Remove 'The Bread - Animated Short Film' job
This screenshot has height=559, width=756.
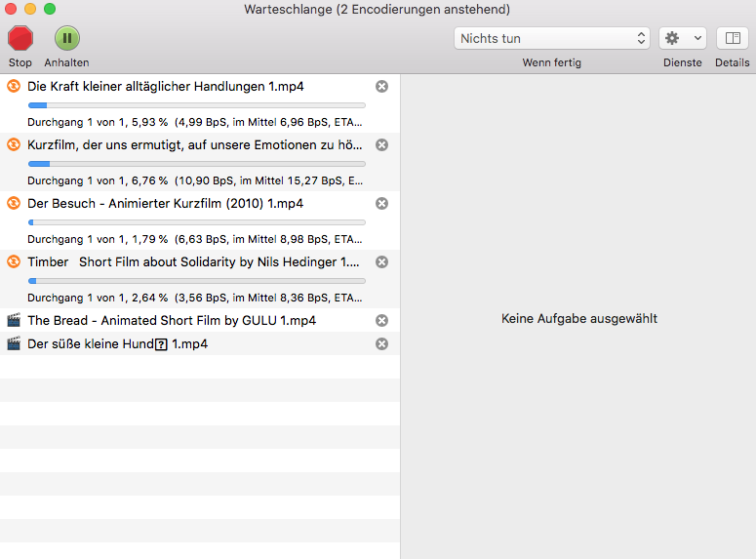pos(381,321)
